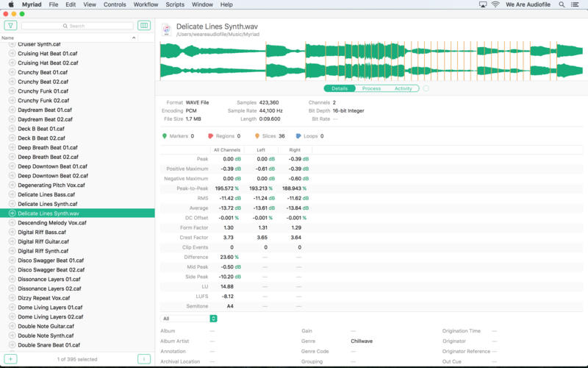588x368 pixels.
Task: Click the waveform overview of Delicate Lines Synth.wav
Action: coord(372,62)
